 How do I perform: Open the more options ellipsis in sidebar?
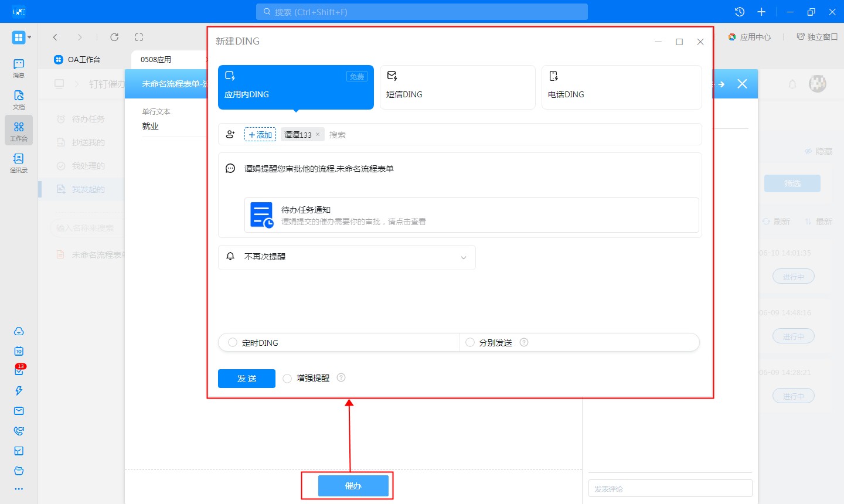[19, 489]
